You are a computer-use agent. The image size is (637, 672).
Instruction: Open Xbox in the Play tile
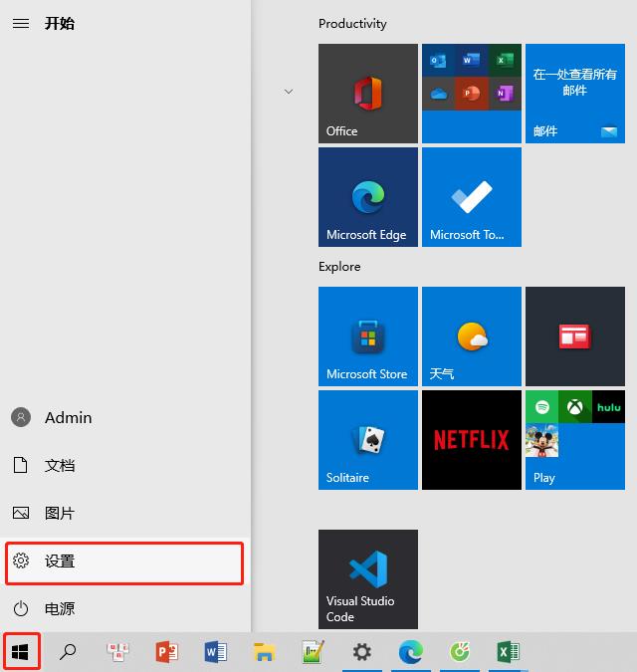[x=575, y=407]
